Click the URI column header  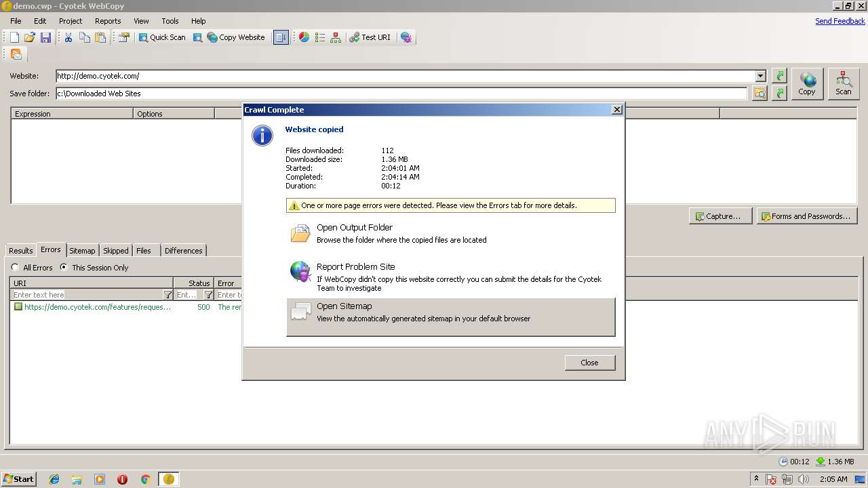(x=92, y=283)
